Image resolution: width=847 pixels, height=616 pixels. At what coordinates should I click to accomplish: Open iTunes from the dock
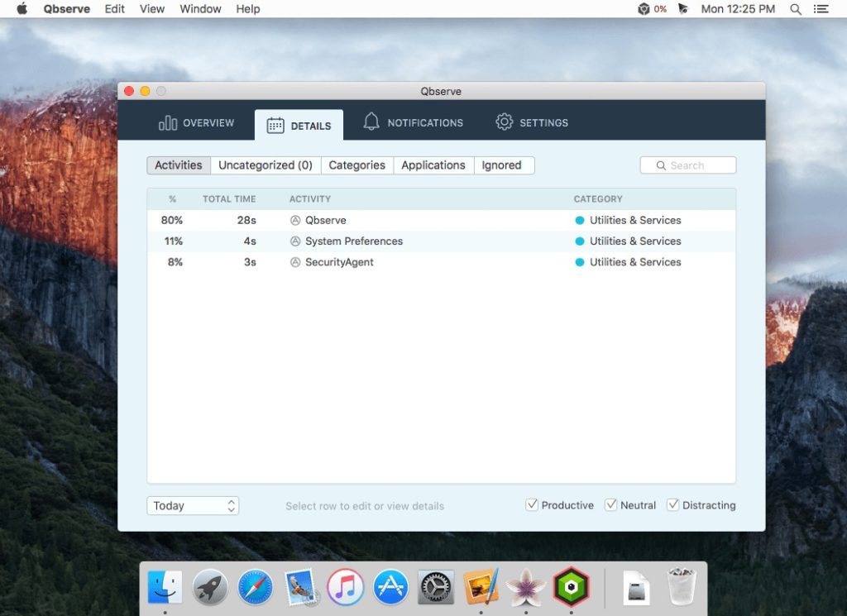point(346,587)
